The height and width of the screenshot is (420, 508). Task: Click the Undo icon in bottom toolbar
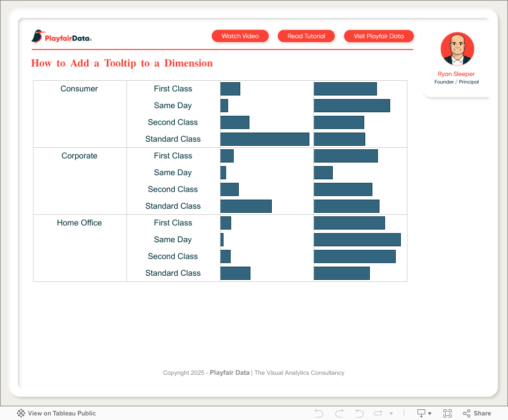pos(319,413)
